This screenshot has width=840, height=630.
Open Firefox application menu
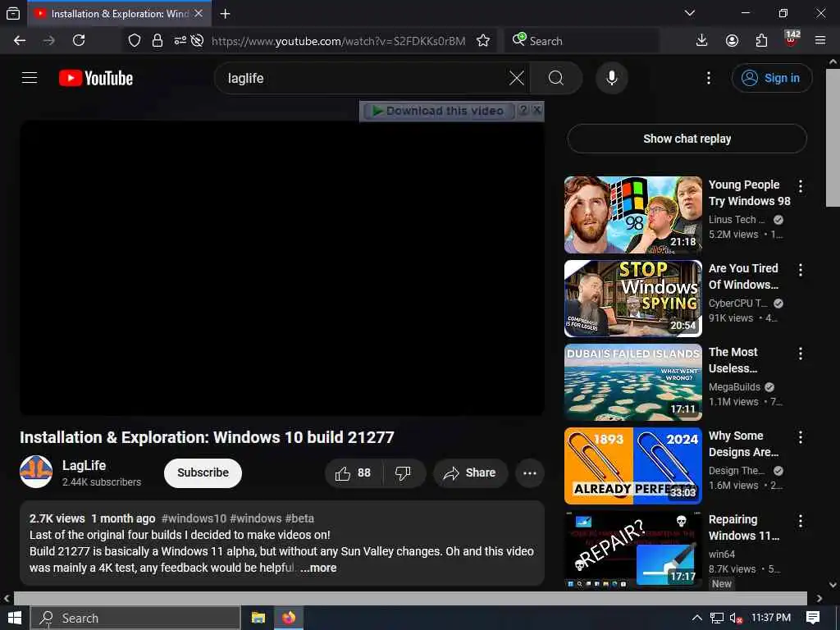[x=820, y=41]
